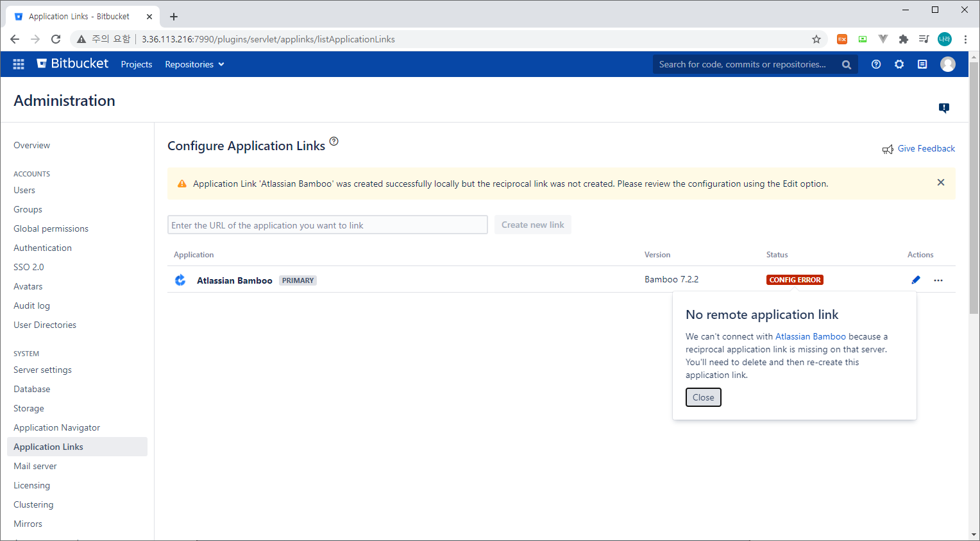Click the browser forward arrow
980x541 pixels.
click(35, 39)
